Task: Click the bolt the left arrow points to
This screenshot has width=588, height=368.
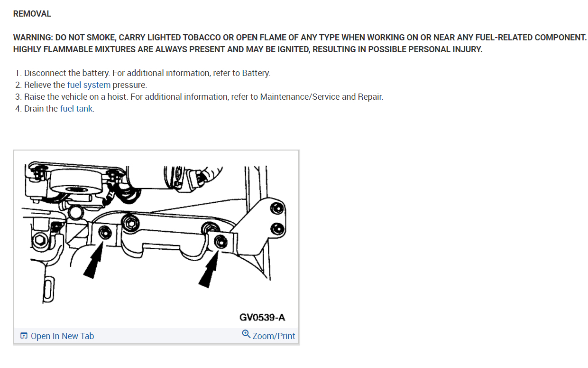Action: (105, 232)
